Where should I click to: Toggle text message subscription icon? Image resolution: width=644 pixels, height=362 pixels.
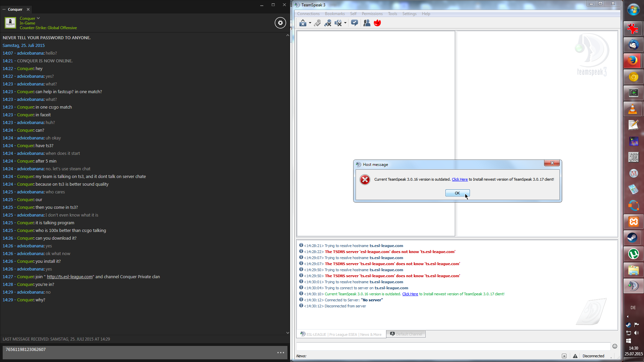[355, 23]
